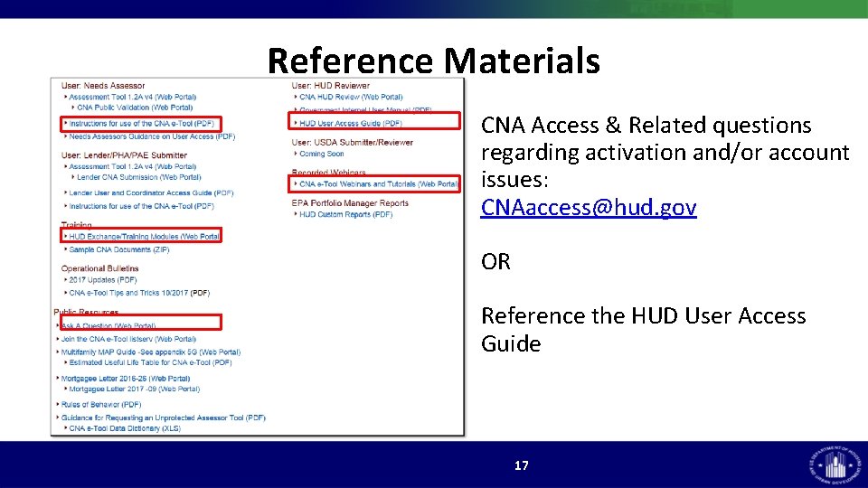
Task: Open Join the CNA e-Tool listserv link
Action: [128, 339]
